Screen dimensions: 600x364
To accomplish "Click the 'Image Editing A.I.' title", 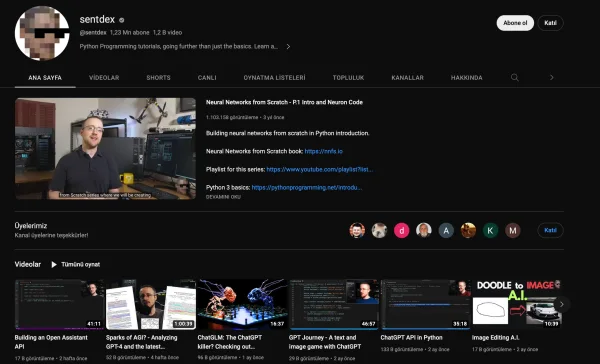I will [x=496, y=338].
